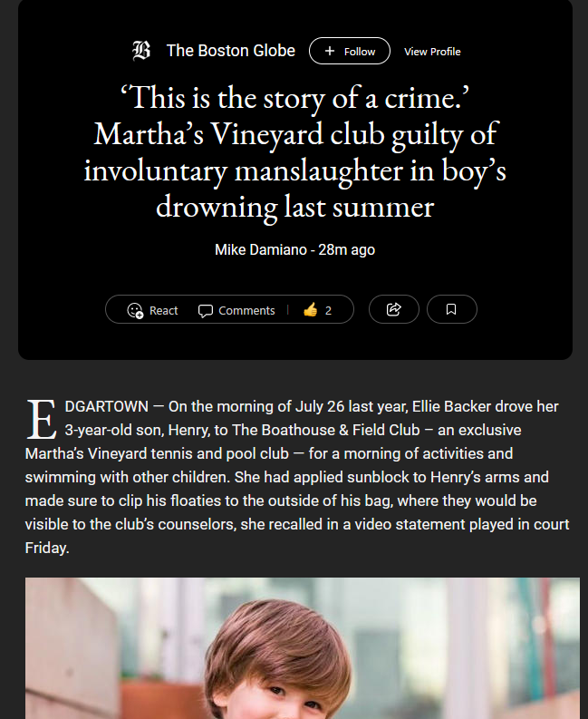This screenshot has width=588, height=719.
Task: Click the speech bubble comments icon
Action: pos(206,311)
